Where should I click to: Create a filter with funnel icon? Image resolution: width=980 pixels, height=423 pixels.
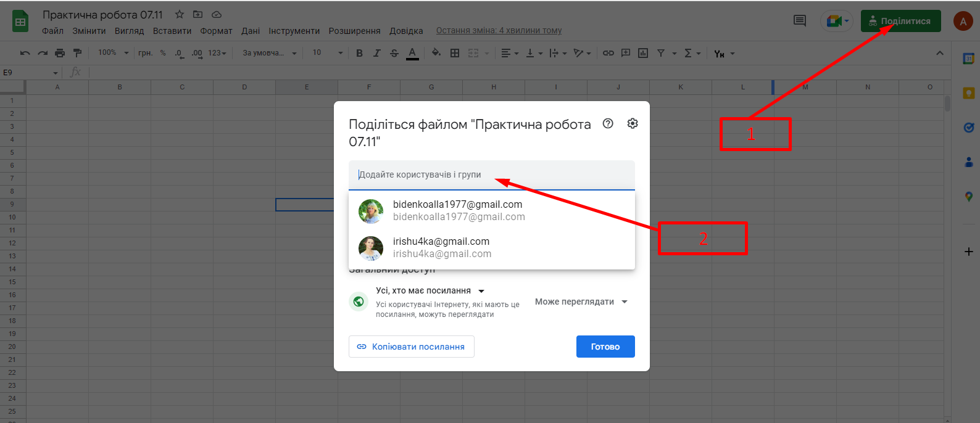(661, 53)
